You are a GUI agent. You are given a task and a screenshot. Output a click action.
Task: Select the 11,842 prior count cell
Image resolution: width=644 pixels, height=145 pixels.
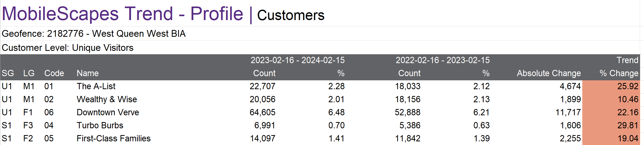(x=408, y=138)
